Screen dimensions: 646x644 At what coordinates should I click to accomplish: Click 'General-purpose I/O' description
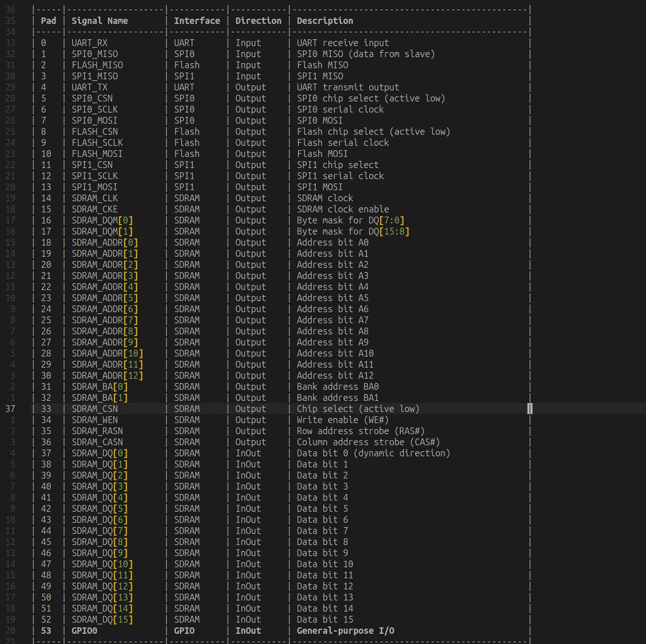click(346, 631)
